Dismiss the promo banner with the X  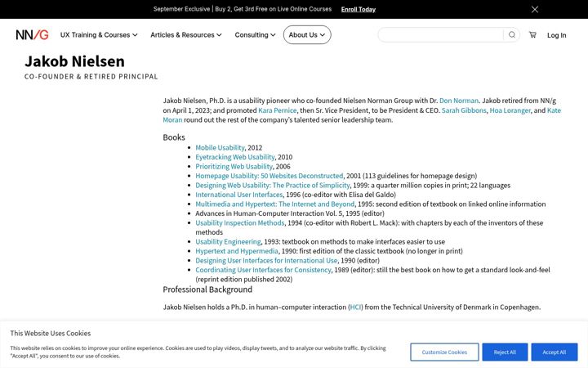pos(535,9)
